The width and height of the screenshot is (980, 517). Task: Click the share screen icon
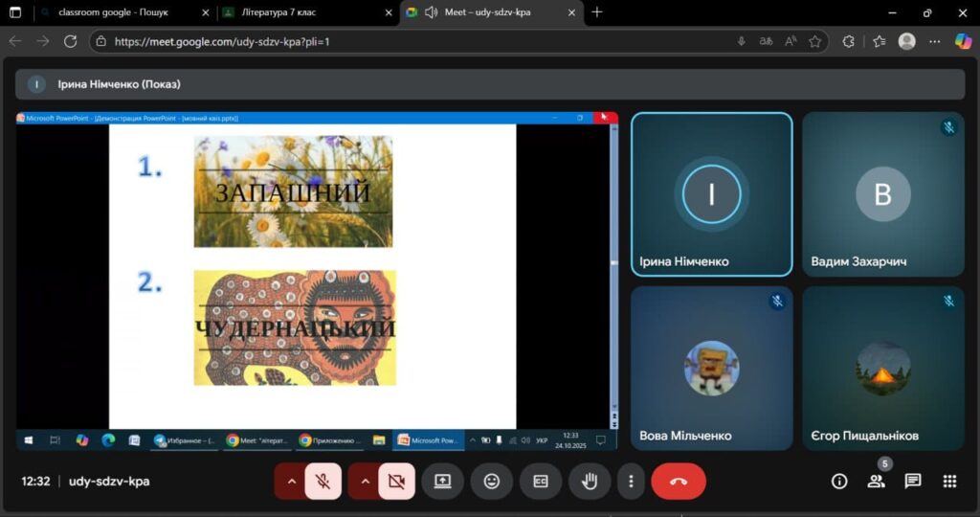tap(442, 482)
